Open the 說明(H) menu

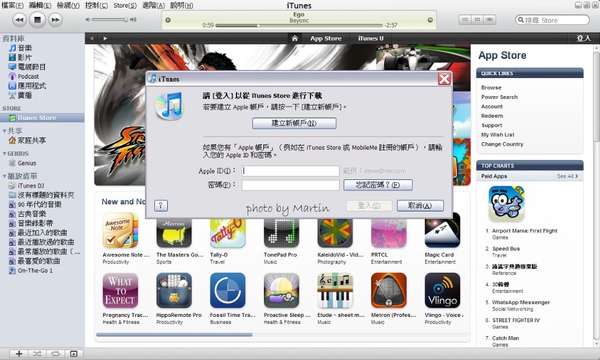click(x=182, y=5)
